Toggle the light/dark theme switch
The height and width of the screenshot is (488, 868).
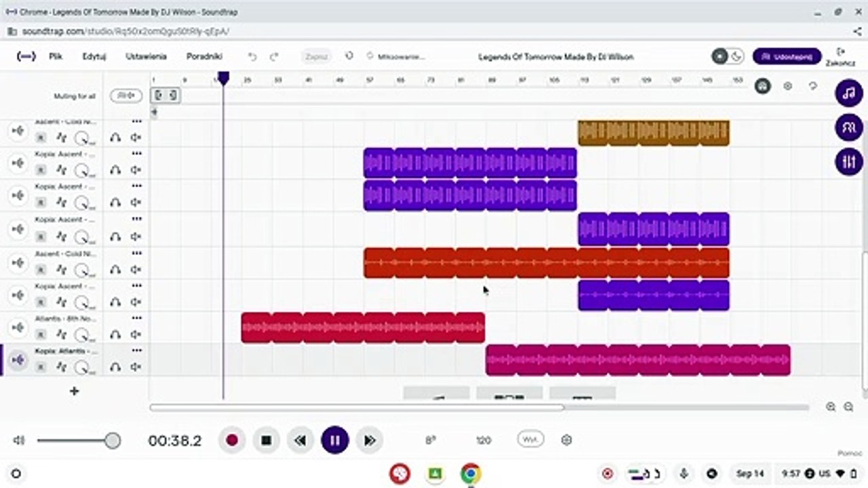click(728, 56)
